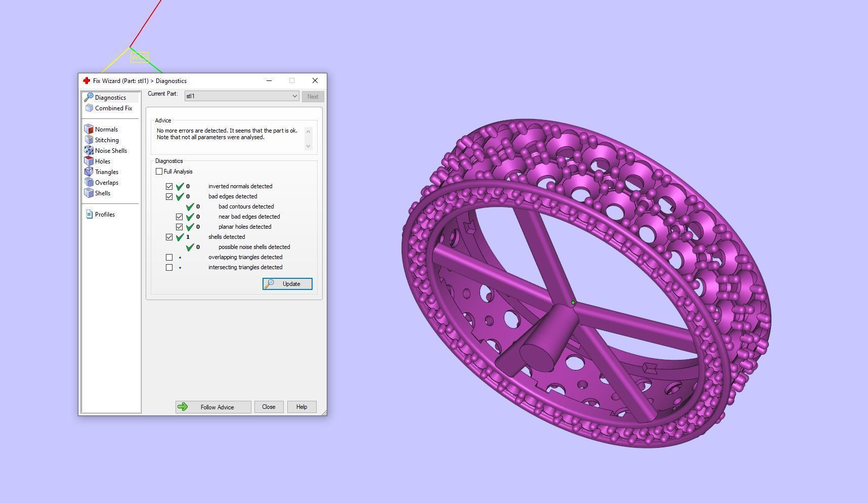Image resolution: width=868 pixels, height=503 pixels.
Task: Enable intersecting triangles detection checkbox
Action: tap(169, 267)
